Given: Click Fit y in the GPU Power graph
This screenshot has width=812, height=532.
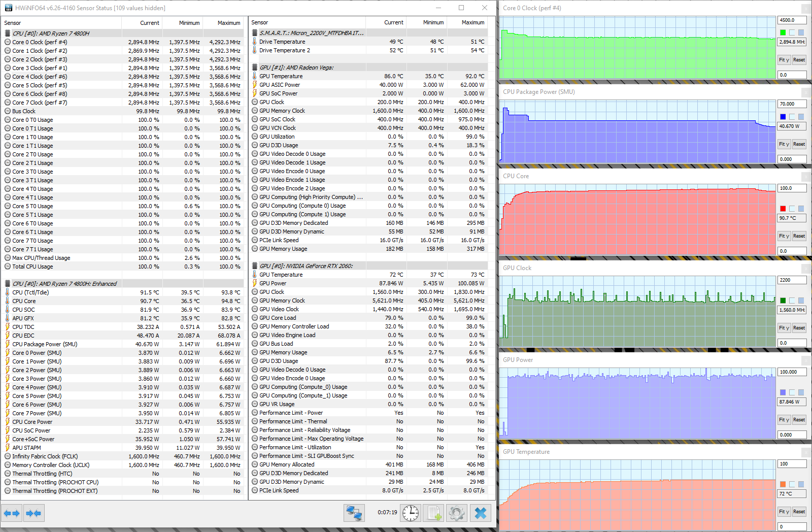Looking at the screenshot, I should [x=784, y=420].
